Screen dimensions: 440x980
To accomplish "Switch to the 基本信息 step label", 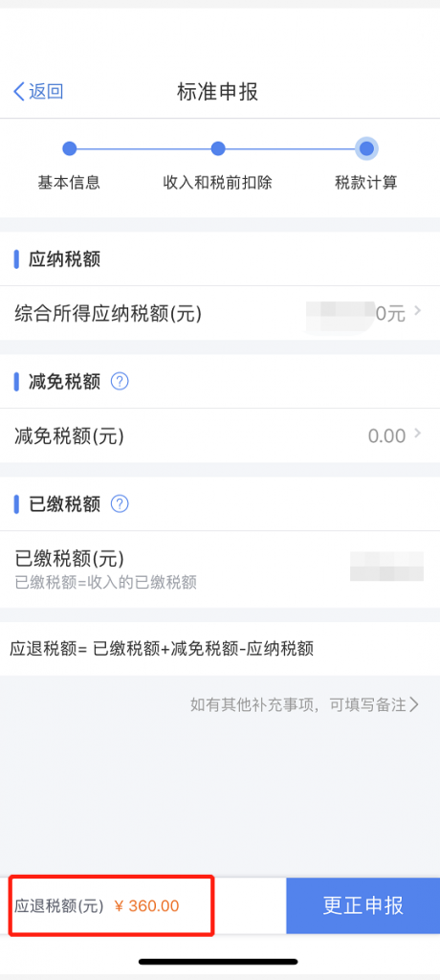I will [x=69, y=183].
